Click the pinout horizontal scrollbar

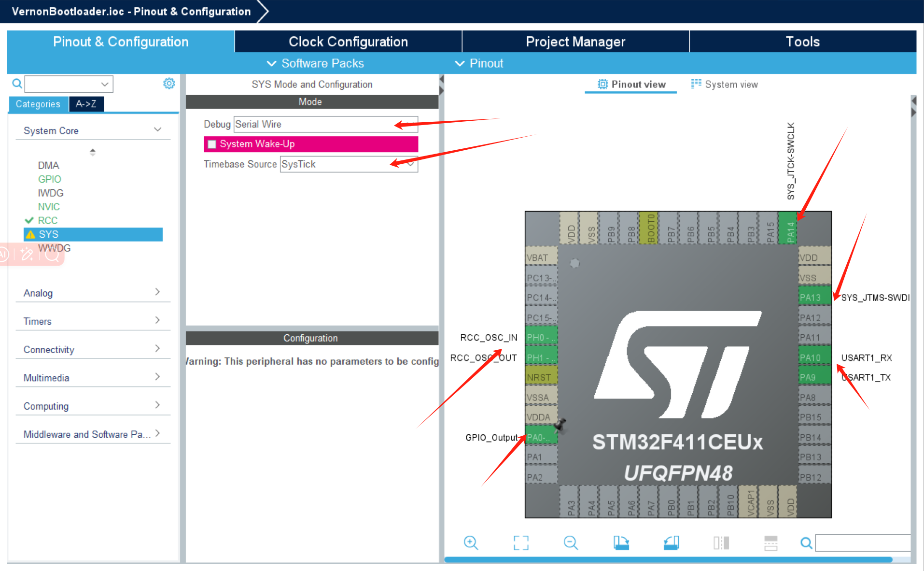pos(668,559)
